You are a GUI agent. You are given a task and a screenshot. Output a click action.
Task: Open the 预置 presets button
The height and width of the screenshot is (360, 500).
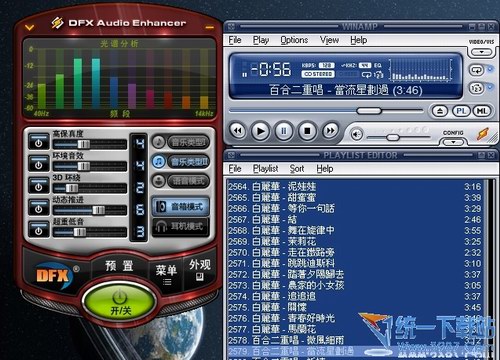119,266
